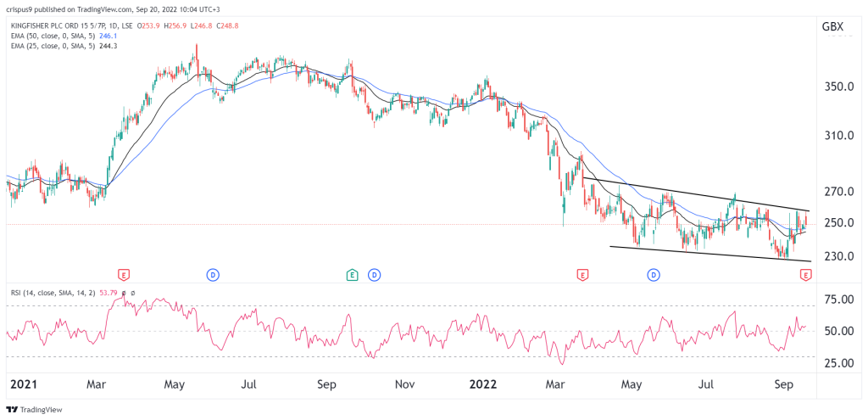
Task: Click the red E earnings marker above Mar 2022
Action: 581,274
